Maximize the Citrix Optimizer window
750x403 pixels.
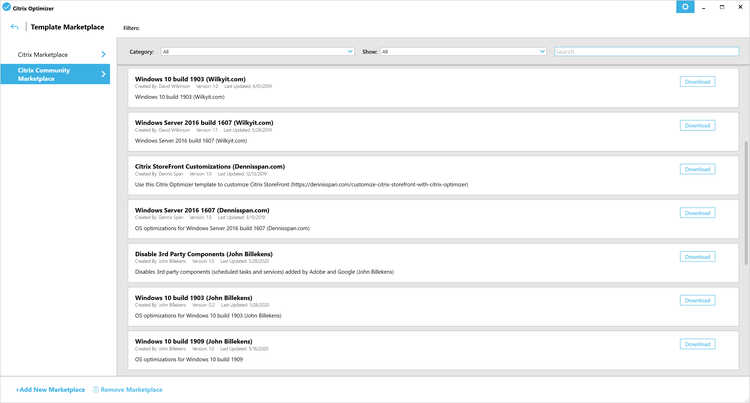[x=722, y=7]
